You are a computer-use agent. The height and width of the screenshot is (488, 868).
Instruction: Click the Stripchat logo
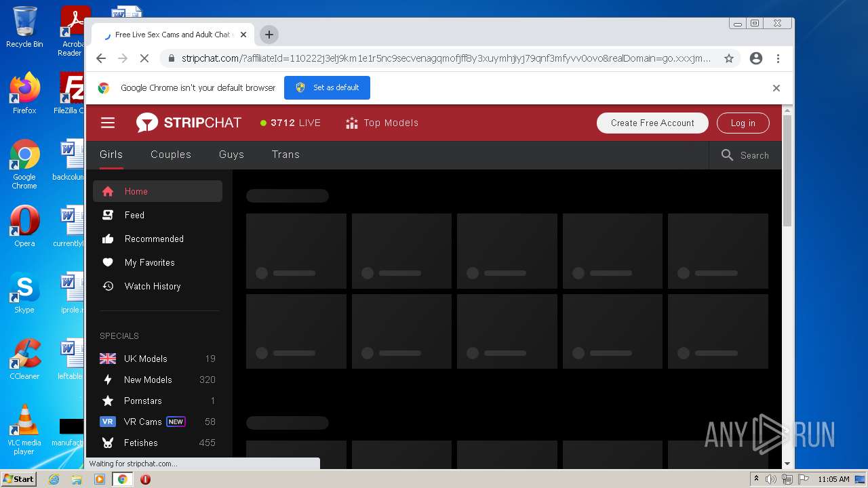(189, 123)
